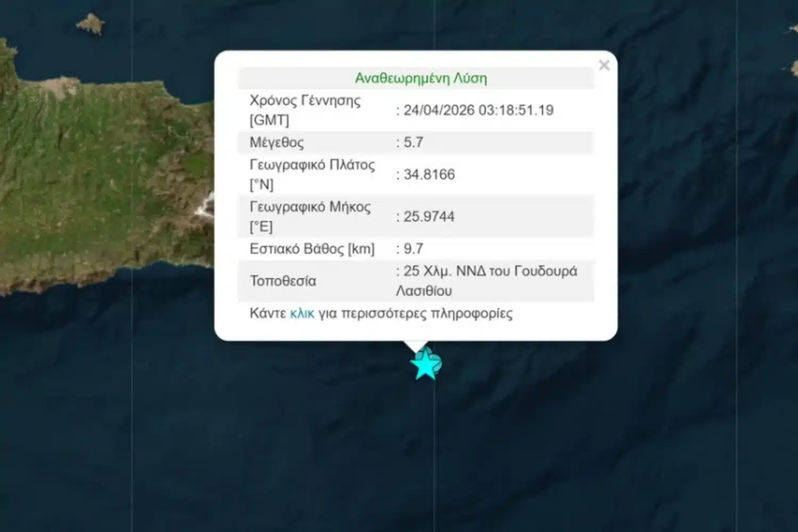Viewport: 798px width, 532px height.
Task: Click the Γεωγραφικό Πλάτος label
Action: pos(312,174)
